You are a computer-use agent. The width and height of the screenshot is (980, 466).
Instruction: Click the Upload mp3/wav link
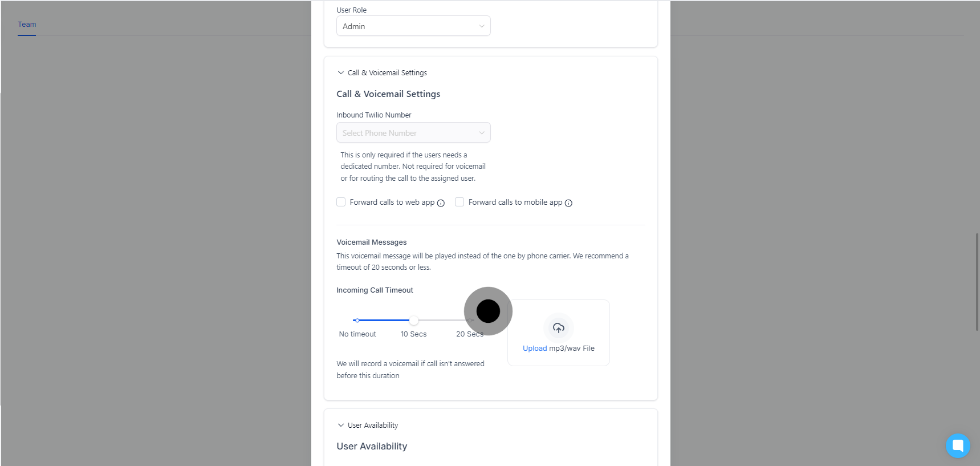click(535, 349)
